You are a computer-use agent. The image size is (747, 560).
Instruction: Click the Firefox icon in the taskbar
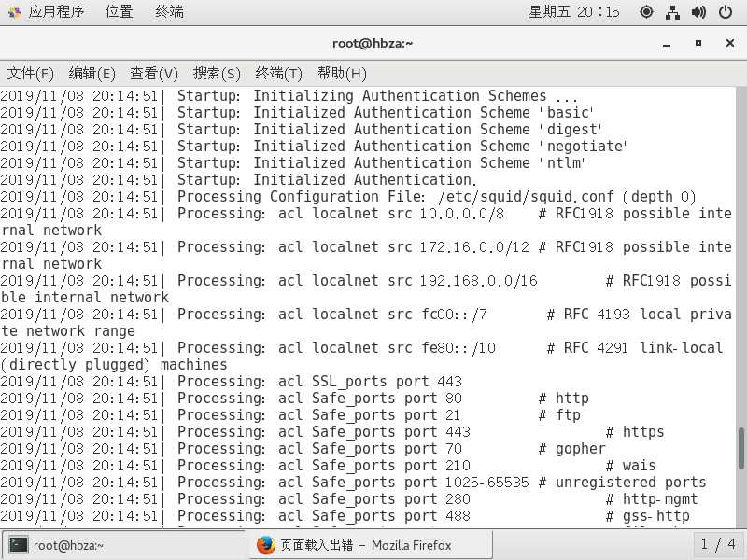[x=266, y=545]
